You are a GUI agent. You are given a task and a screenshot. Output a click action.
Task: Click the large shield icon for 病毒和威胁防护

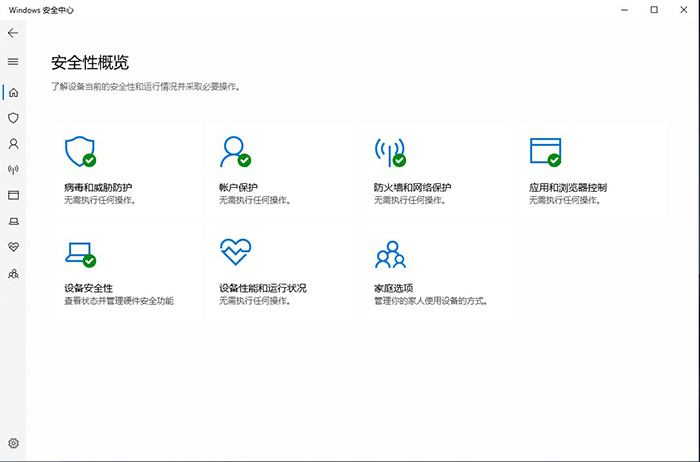tap(80, 152)
